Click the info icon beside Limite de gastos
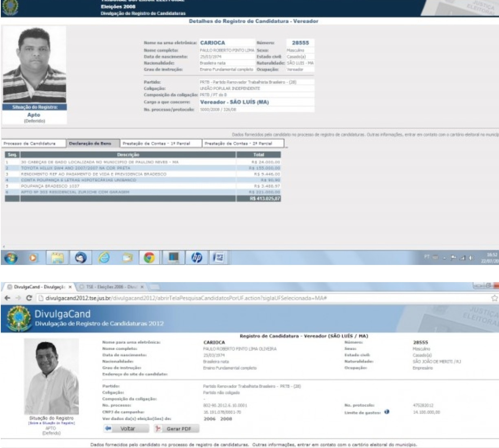The image size is (499, 448). click(387, 412)
